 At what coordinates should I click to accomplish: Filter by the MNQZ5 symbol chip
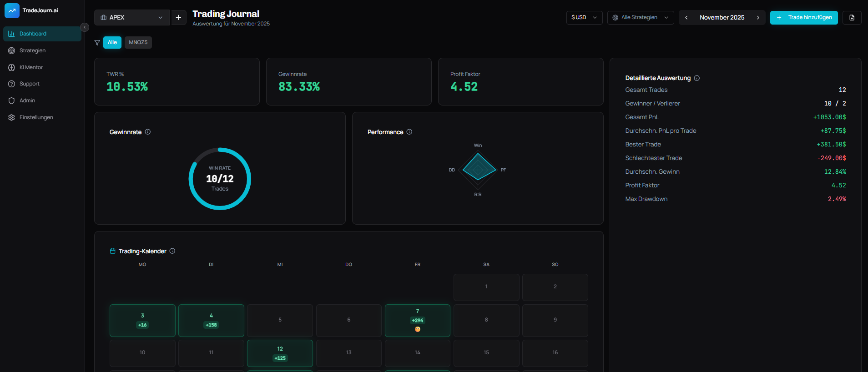click(138, 42)
